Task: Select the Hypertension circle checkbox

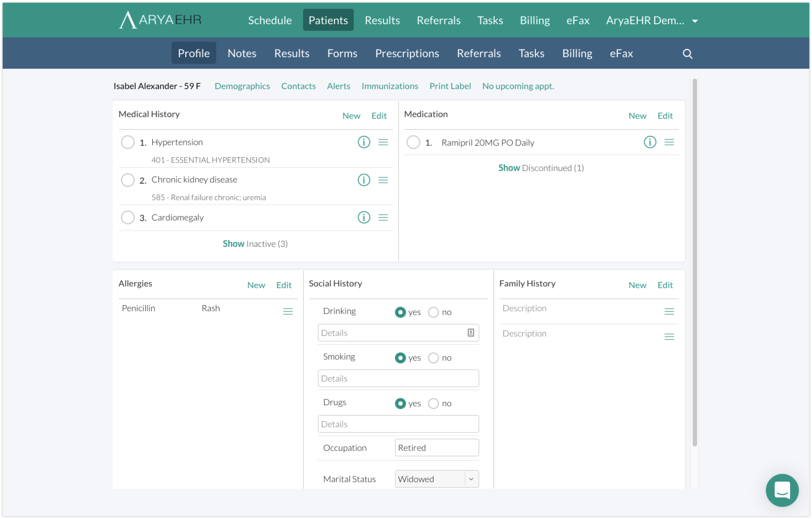Action: [128, 142]
